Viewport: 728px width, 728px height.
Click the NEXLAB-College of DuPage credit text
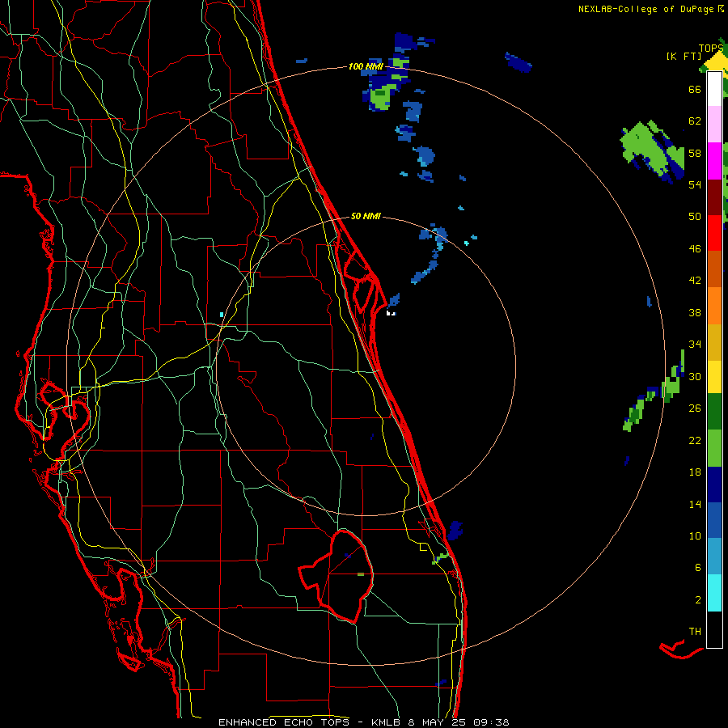click(x=647, y=9)
